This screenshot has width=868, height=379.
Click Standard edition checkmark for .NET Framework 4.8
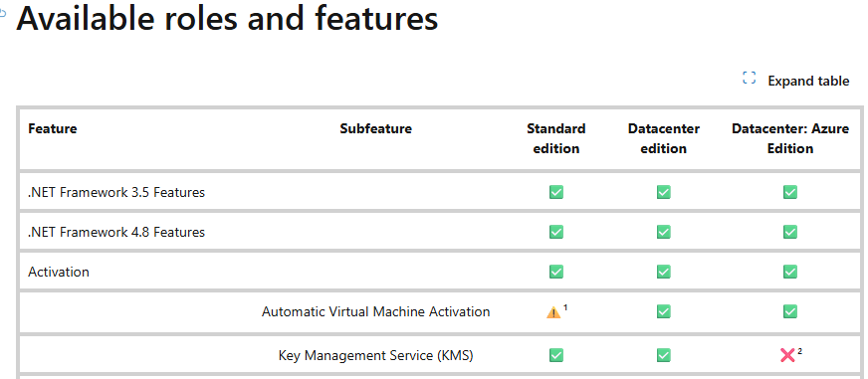(x=555, y=233)
